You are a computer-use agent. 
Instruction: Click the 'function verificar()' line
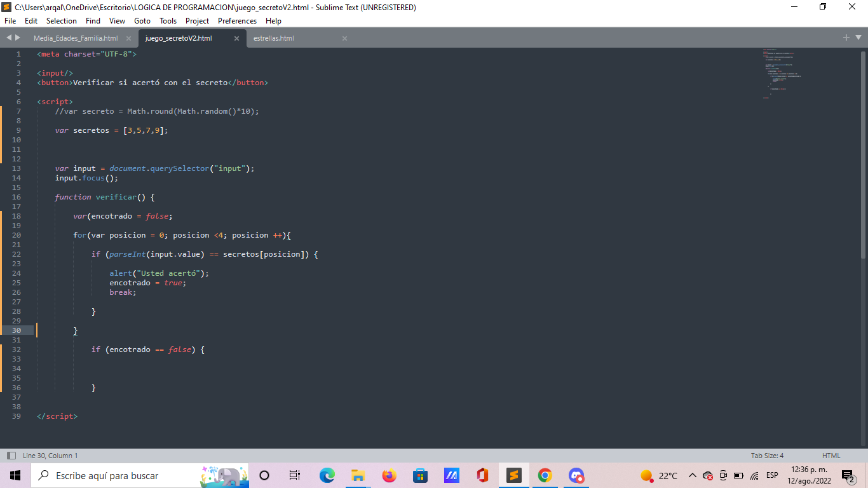105,197
